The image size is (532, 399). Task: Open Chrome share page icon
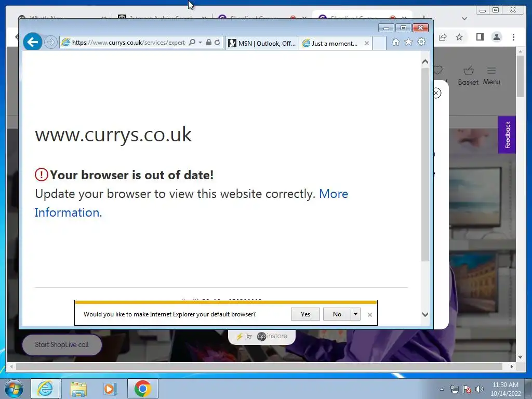(443, 37)
